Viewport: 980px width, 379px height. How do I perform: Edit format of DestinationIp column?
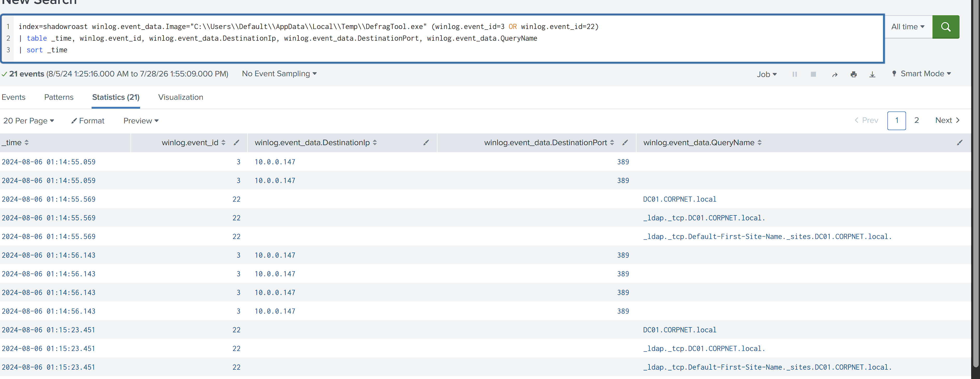(x=426, y=143)
